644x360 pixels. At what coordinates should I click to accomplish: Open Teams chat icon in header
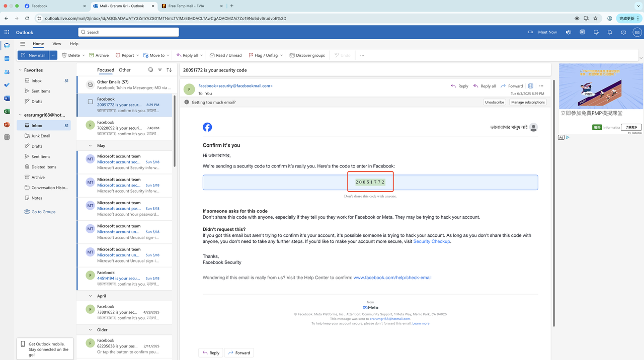pyautogui.click(x=569, y=32)
